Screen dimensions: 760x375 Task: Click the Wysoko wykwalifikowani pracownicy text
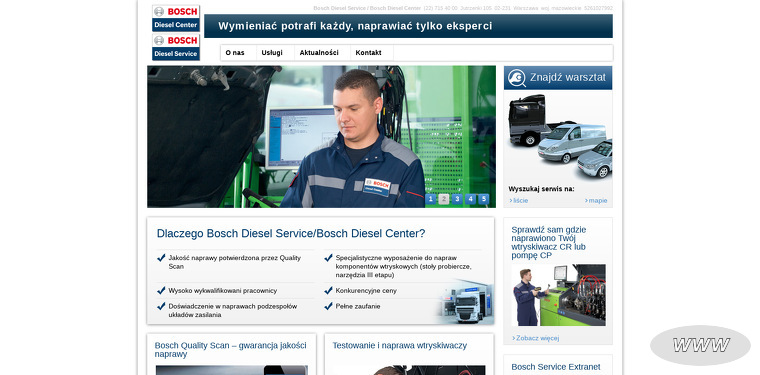[x=222, y=291]
